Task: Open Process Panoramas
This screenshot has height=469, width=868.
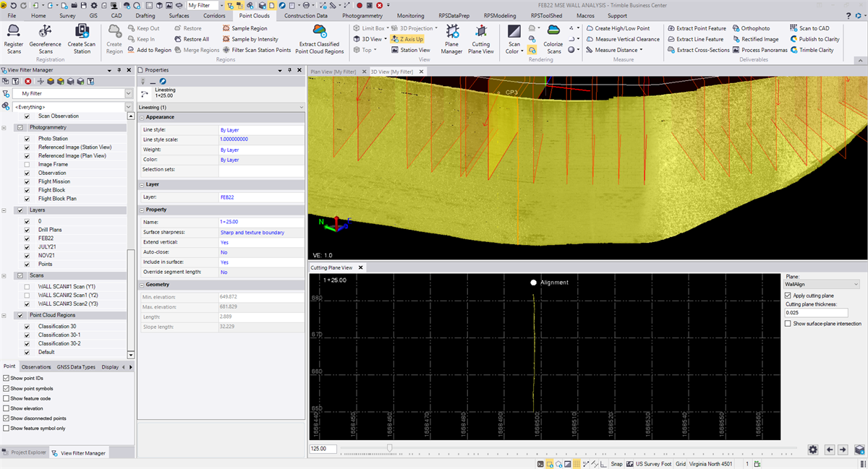Action: pos(759,50)
